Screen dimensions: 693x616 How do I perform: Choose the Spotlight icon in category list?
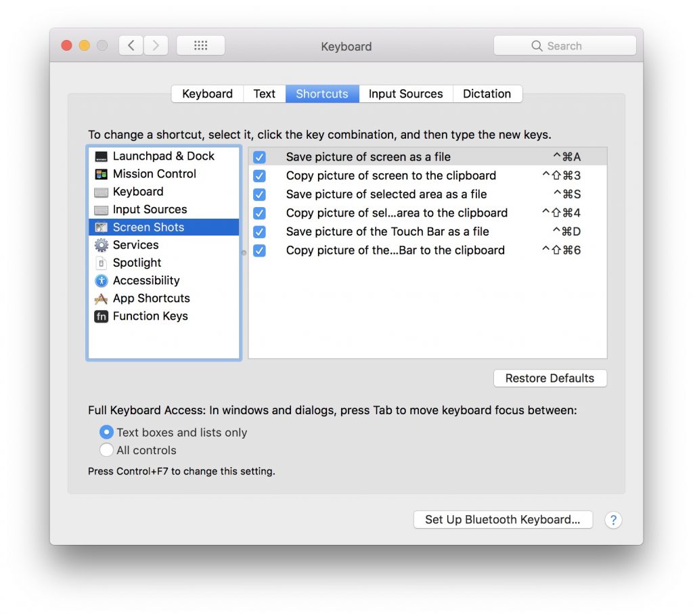tap(102, 263)
